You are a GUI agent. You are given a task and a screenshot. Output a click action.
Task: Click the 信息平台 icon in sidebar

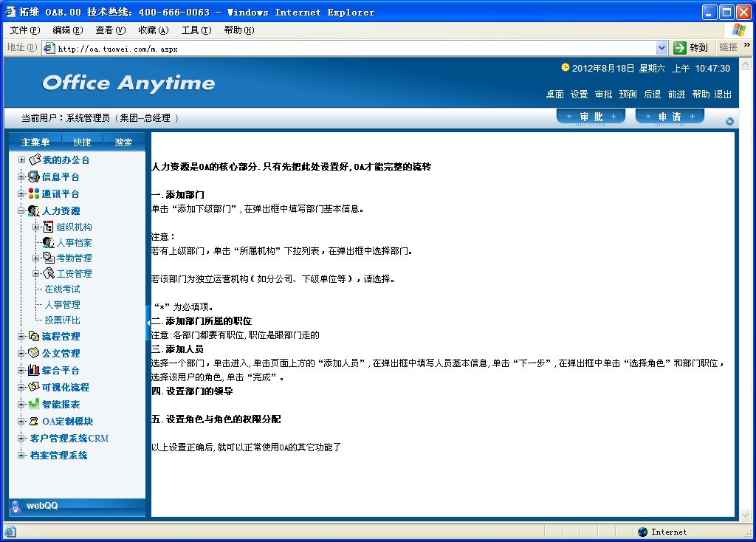[x=34, y=176]
